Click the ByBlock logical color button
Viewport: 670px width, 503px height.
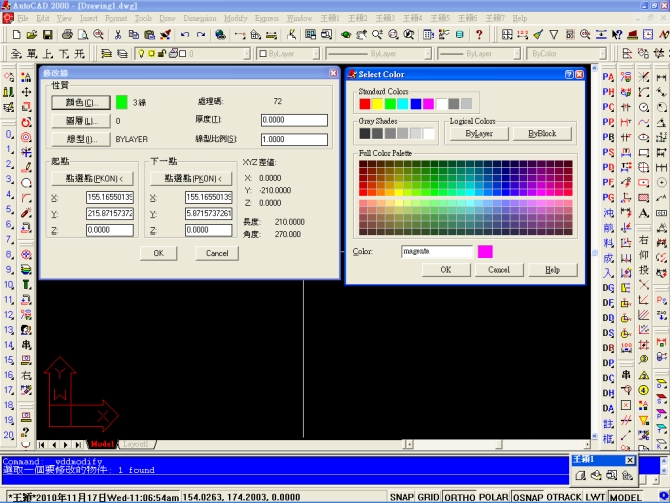[542, 133]
